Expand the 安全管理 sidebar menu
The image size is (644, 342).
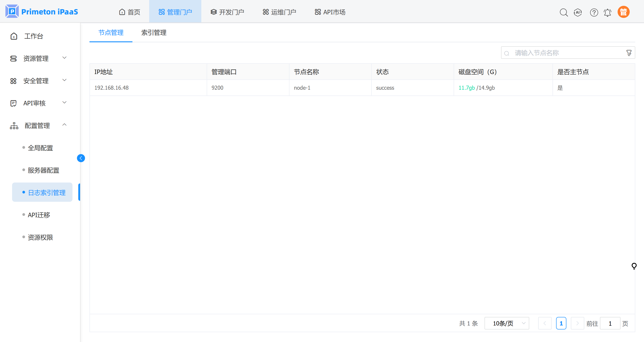39,81
